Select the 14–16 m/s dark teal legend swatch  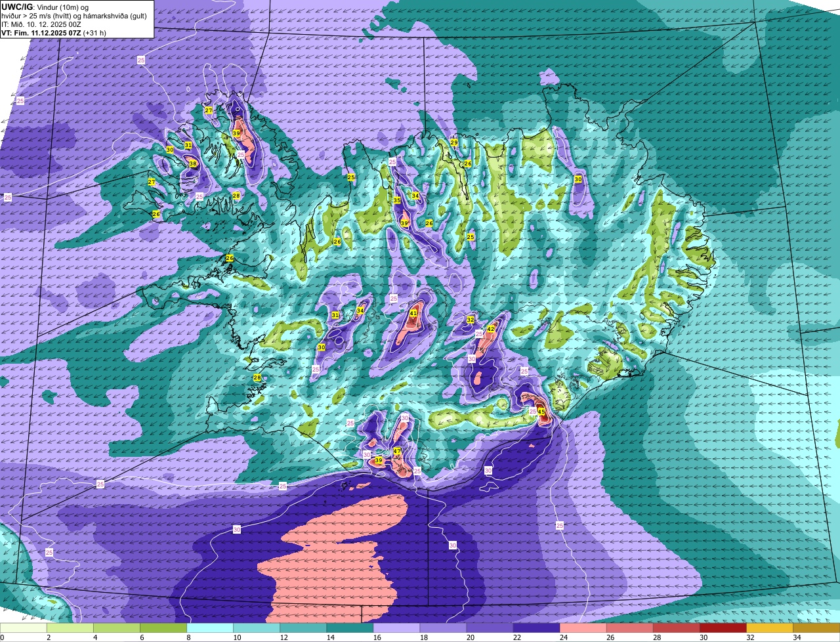coord(350,628)
